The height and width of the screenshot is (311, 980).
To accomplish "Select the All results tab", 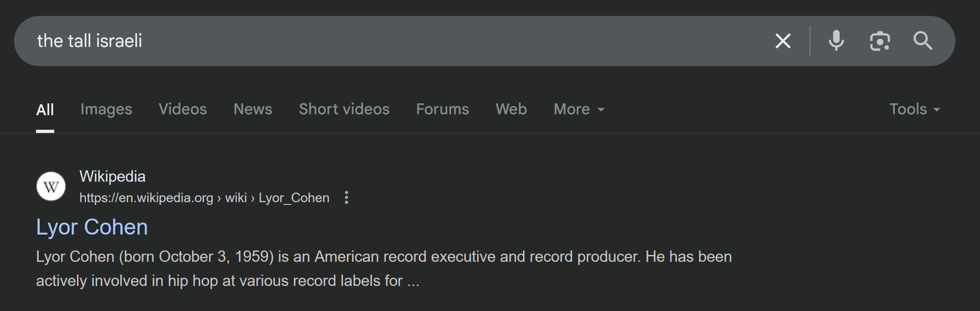I will coord(45,110).
